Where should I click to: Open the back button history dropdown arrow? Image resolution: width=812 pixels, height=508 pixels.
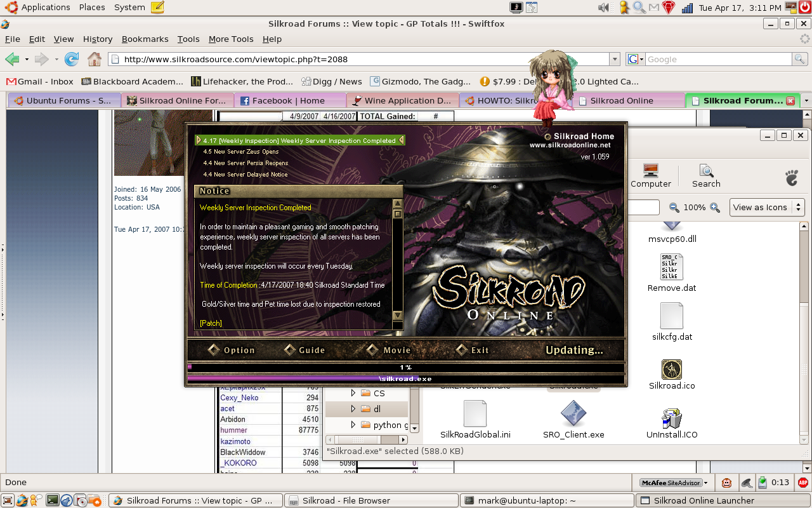pyautogui.click(x=27, y=60)
